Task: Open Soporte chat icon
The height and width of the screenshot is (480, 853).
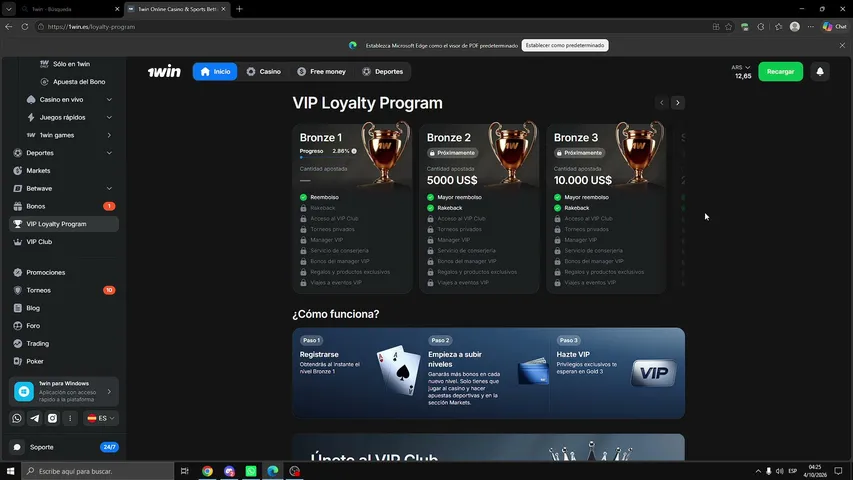Action: pyautogui.click(x=17, y=447)
